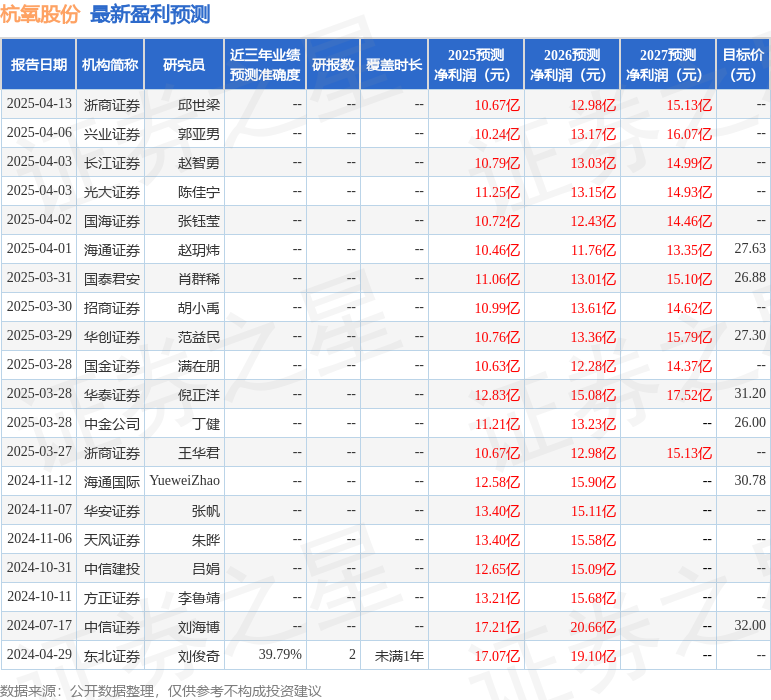Viewport: 771px width, 700px height.
Task: Click the 39.79% accuracy value
Action: pyautogui.click(x=280, y=655)
